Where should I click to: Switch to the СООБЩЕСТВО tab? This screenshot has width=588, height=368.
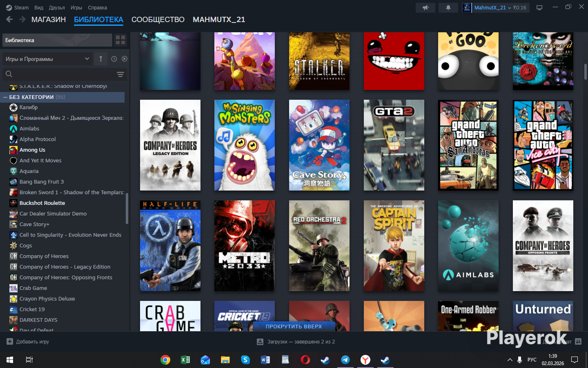[x=158, y=20]
